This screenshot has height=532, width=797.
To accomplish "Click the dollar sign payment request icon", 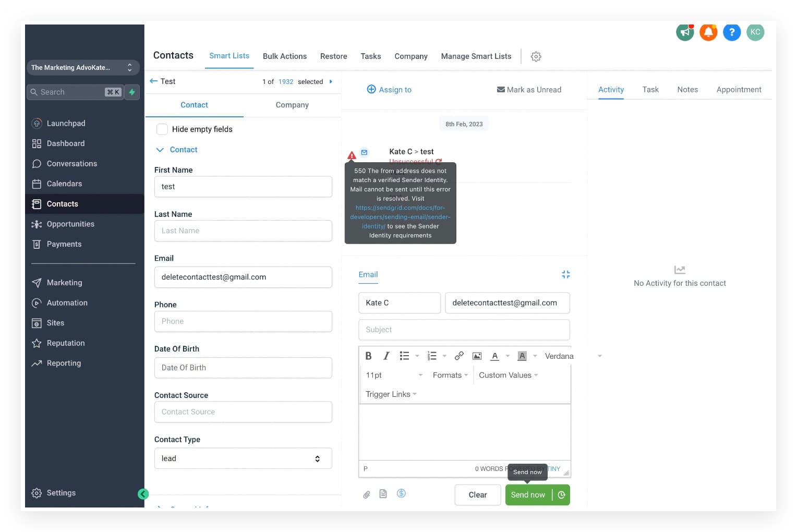I will [x=401, y=493].
